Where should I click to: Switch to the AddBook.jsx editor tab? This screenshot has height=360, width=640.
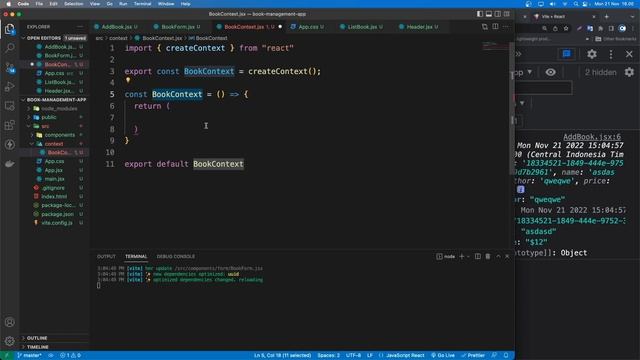click(x=116, y=27)
